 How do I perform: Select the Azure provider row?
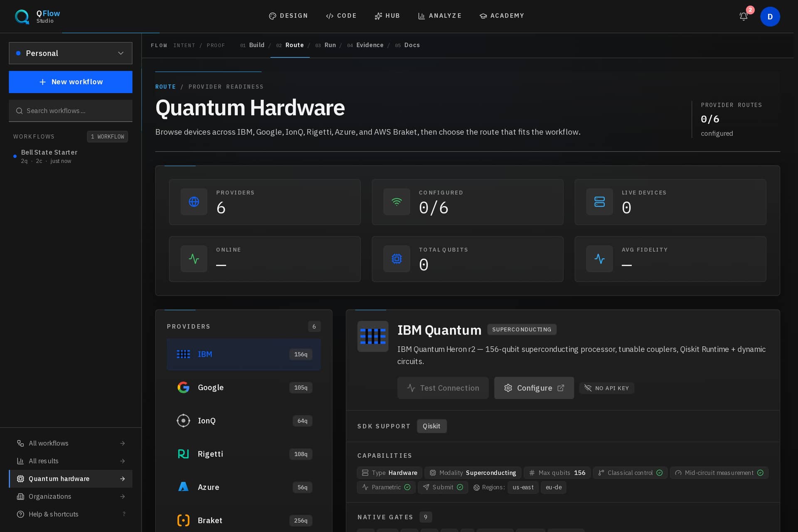point(244,487)
